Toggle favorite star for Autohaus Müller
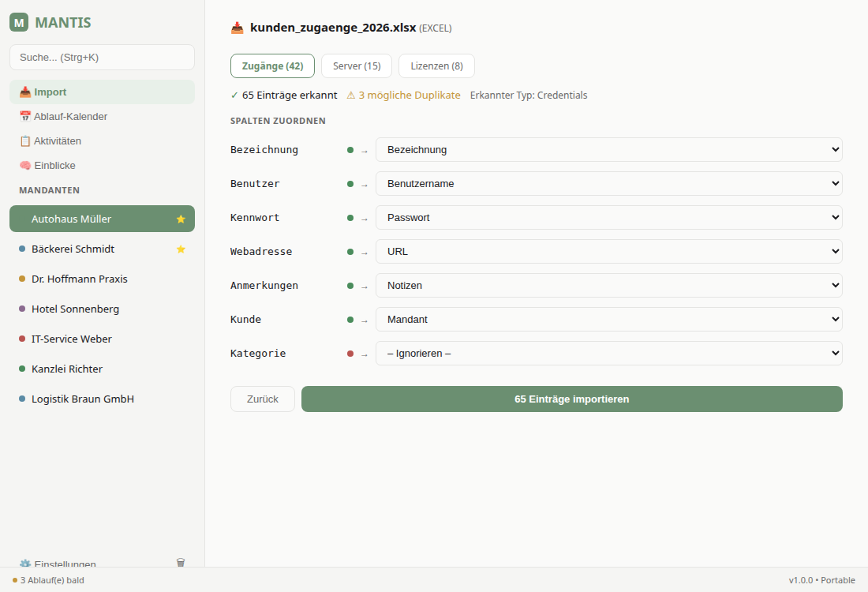The height and width of the screenshot is (592, 868). coord(181,219)
